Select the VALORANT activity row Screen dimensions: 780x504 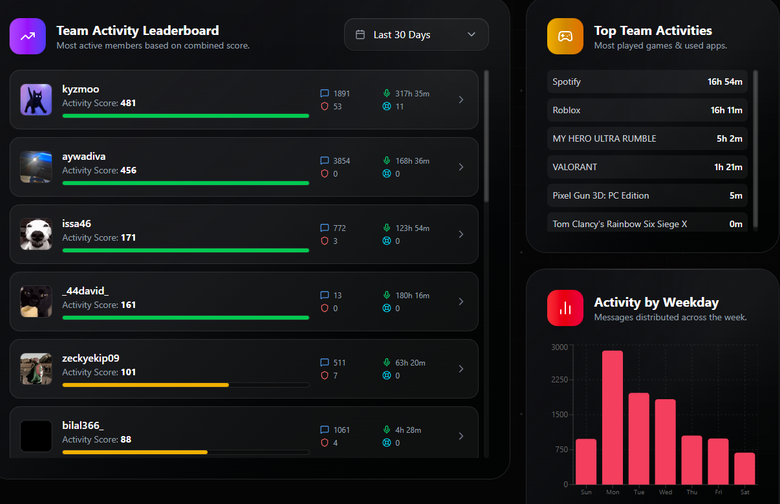(x=648, y=167)
